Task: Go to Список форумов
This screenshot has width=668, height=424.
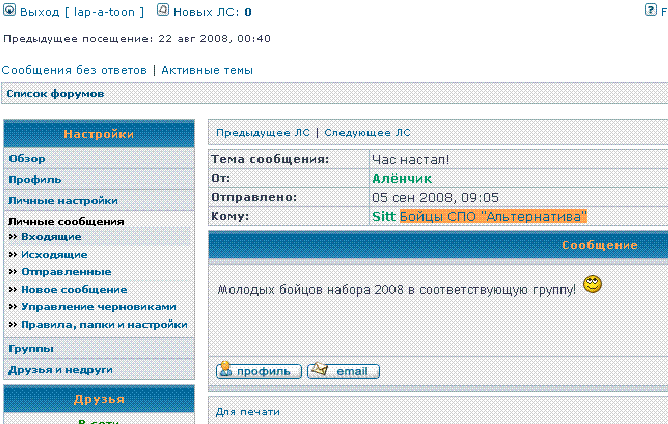Action: 55,93
